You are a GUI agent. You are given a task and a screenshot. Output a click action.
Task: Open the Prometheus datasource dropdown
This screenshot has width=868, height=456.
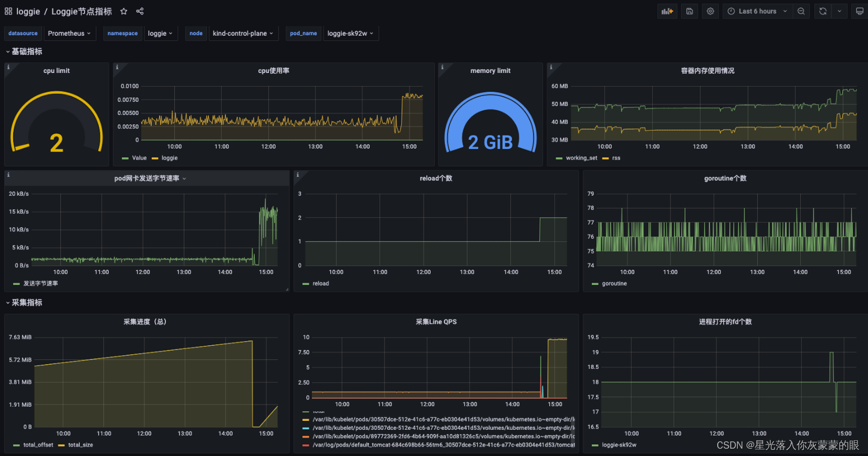point(69,33)
